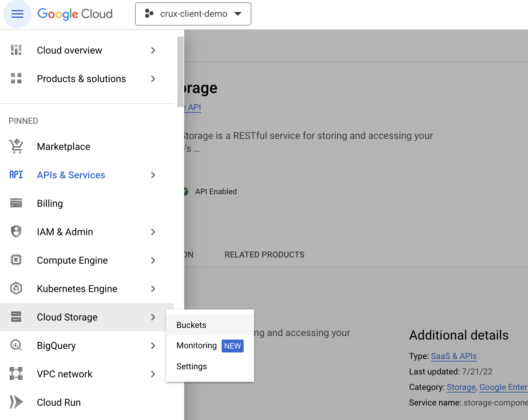Screen dimensions: 528x420
Task: Click the Cloud overview dashboard icon
Action: click(x=16, y=50)
